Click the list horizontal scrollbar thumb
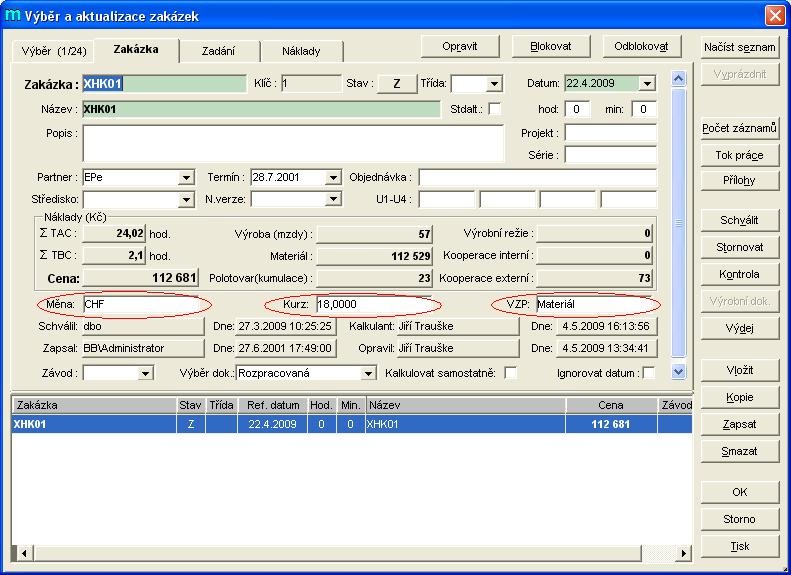791x575 pixels. click(337, 553)
